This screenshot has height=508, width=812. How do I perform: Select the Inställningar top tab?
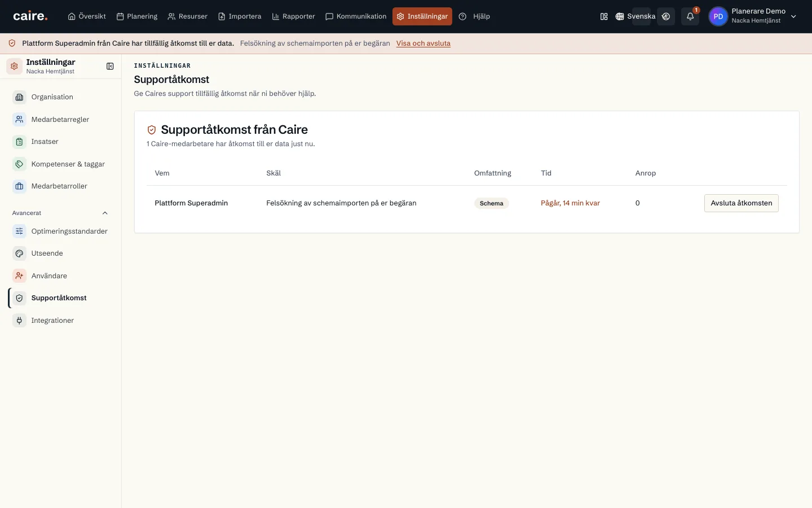[422, 16]
